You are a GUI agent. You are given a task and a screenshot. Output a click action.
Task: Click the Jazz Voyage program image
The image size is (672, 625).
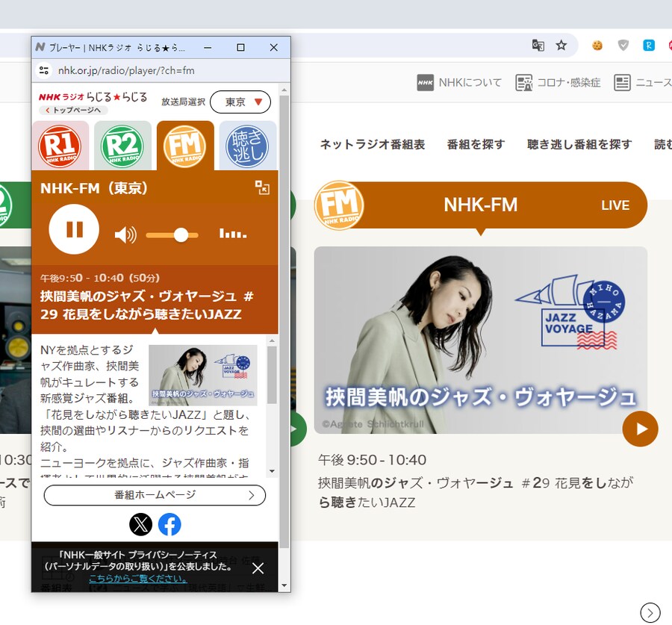(x=480, y=340)
